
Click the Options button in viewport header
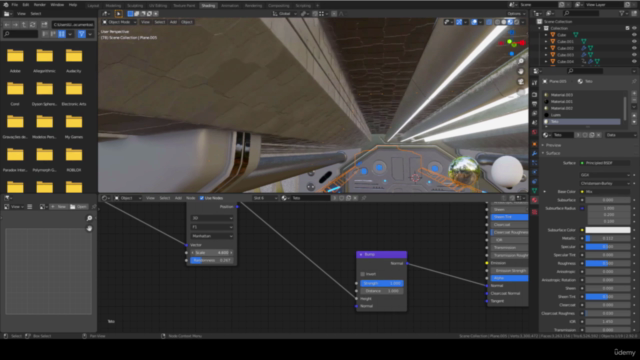pyautogui.click(x=516, y=13)
